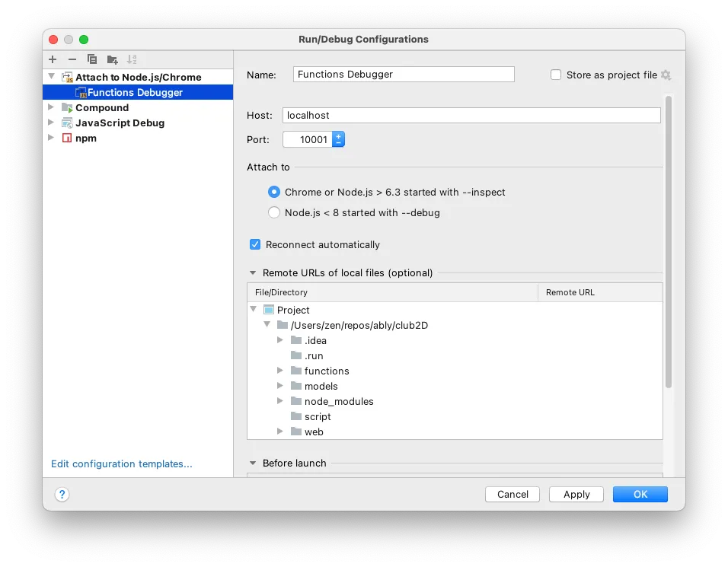The height and width of the screenshot is (567, 728).
Task: Click the node_modules folder icon
Action: pyautogui.click(x=296, y=401)
